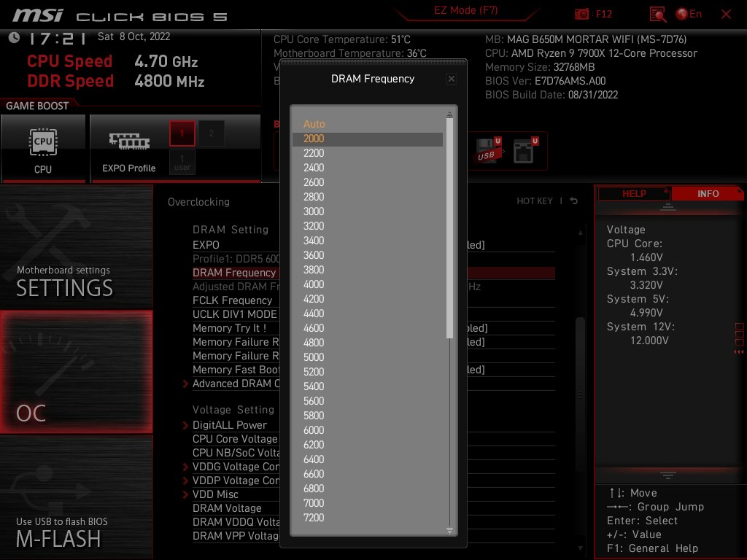Select the USB floppy boot device icon
This screenshot has width=747, height=560.
pyautogui.click(x=488, y=151)
